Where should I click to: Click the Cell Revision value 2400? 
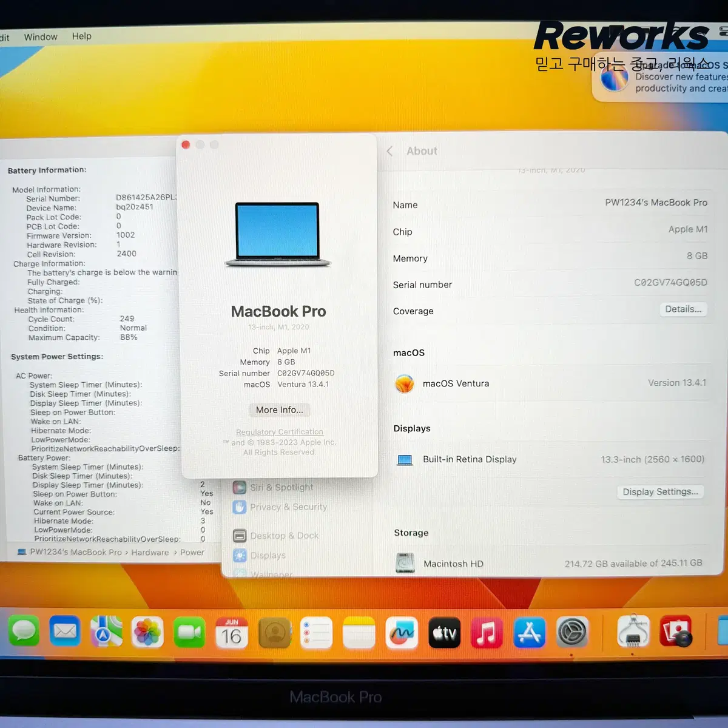point(127,254)
